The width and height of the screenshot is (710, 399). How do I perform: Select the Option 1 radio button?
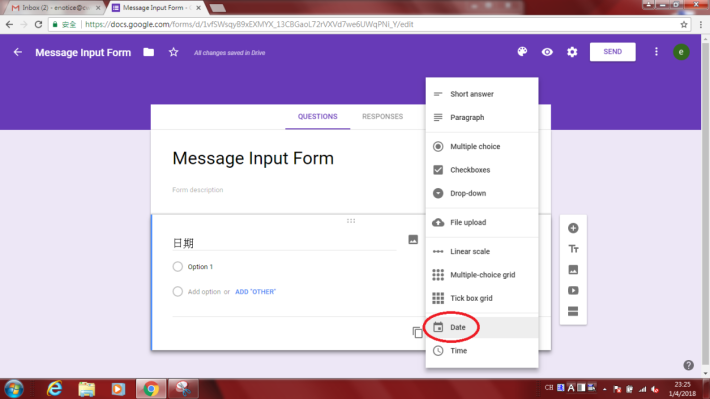click(178, 266)
